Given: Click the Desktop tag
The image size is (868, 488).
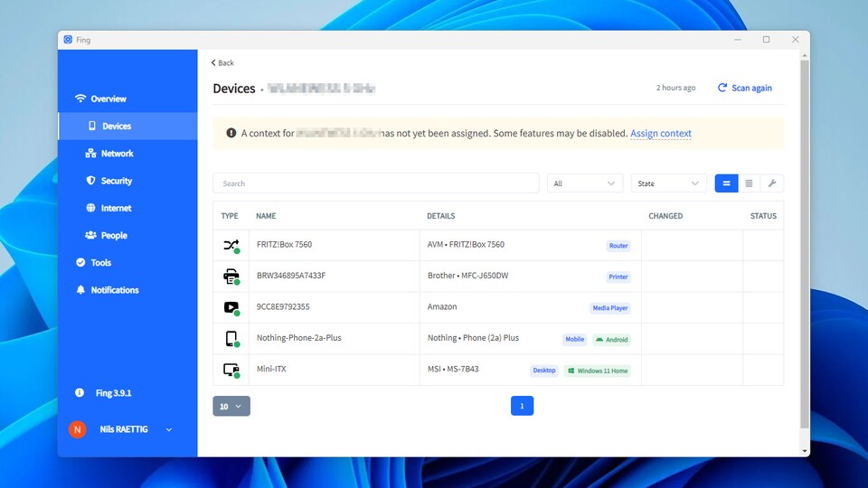Looking at the screenshot, I should tap(544, 371).
